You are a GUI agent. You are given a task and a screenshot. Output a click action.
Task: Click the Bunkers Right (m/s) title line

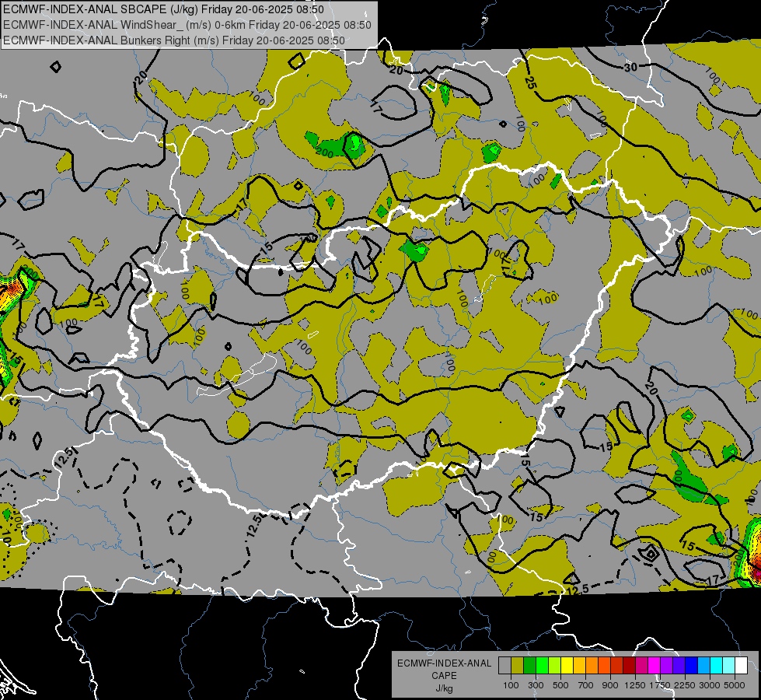click(x=174, y=40)
